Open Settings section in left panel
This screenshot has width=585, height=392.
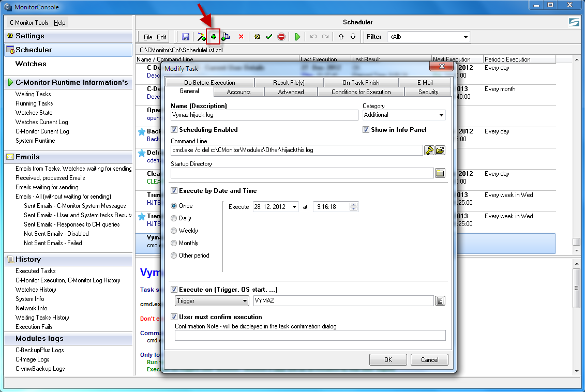(x=30, y=36)
